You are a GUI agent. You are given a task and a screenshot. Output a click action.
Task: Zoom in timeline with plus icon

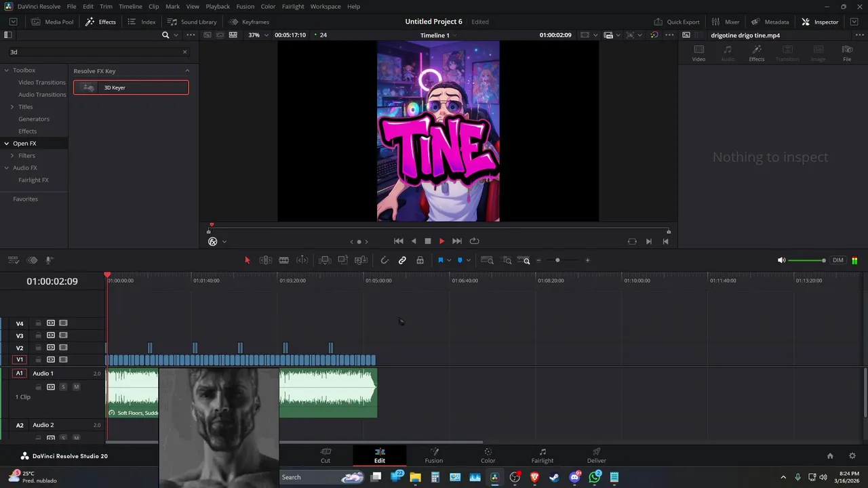point(587,260)
